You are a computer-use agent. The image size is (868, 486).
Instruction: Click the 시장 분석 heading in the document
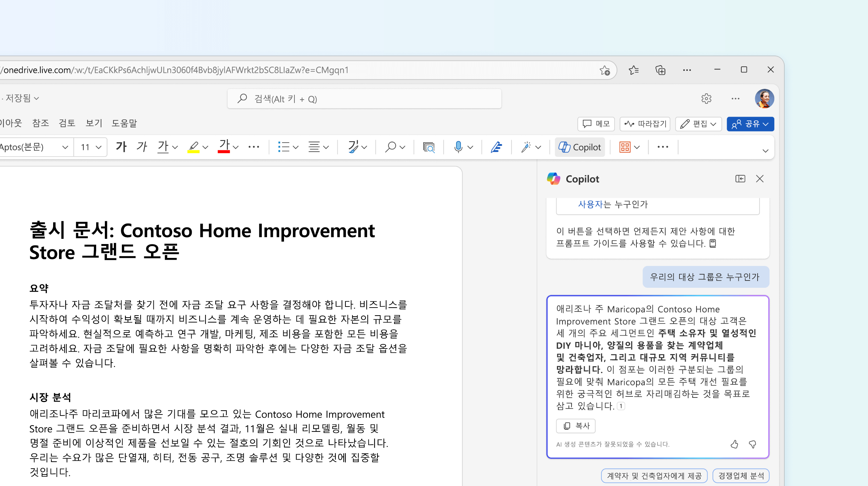(x=50, y=397)
